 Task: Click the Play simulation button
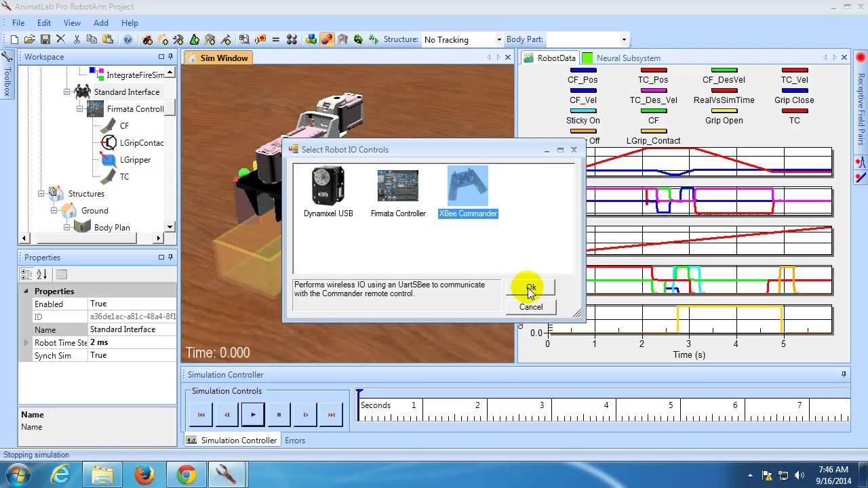point(253,414)
